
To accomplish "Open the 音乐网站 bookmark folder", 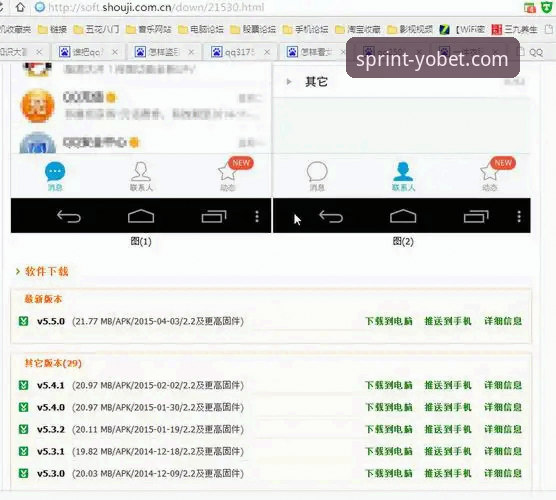I will 148,29.
